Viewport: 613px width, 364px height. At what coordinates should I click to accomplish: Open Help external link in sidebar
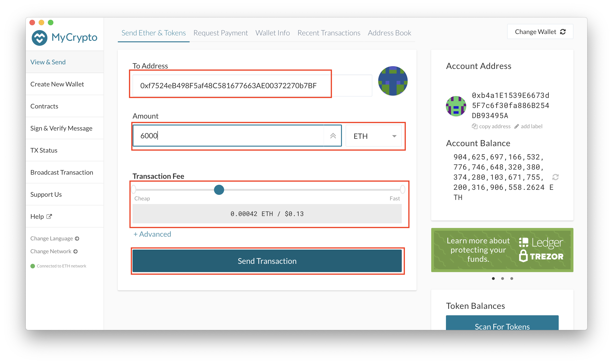coord(41,216)
